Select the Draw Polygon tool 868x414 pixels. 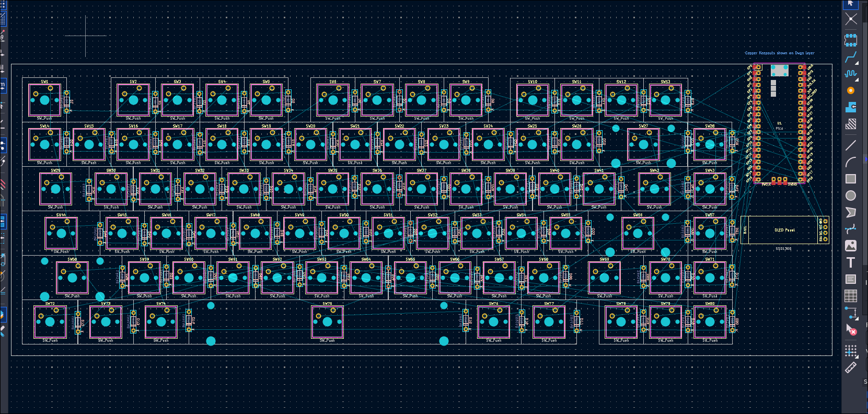[x=851, y=212]
